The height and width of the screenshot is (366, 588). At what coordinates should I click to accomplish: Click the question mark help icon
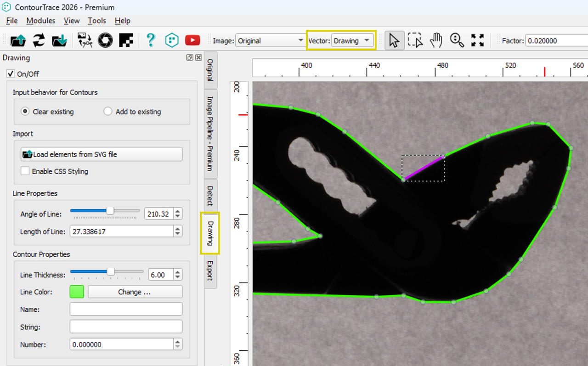151,40
